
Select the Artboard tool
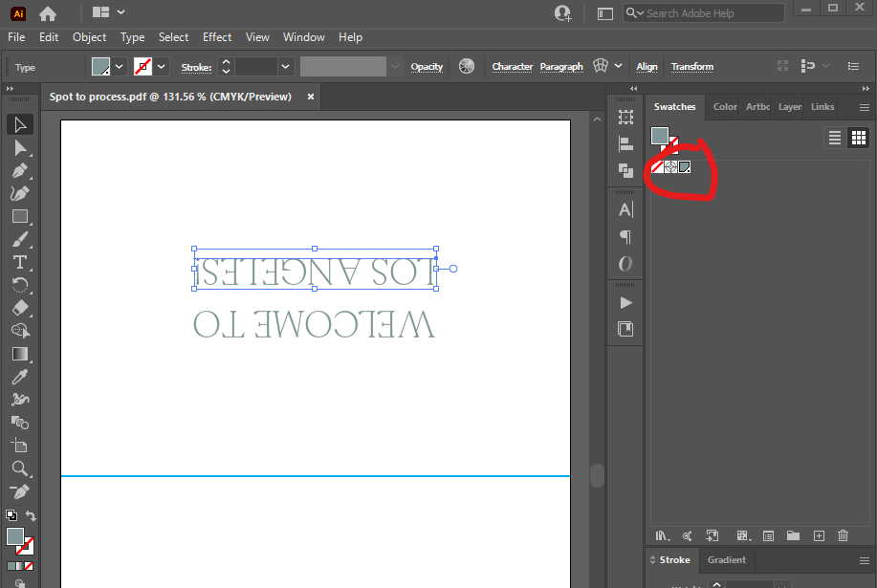tap(19, 446)
